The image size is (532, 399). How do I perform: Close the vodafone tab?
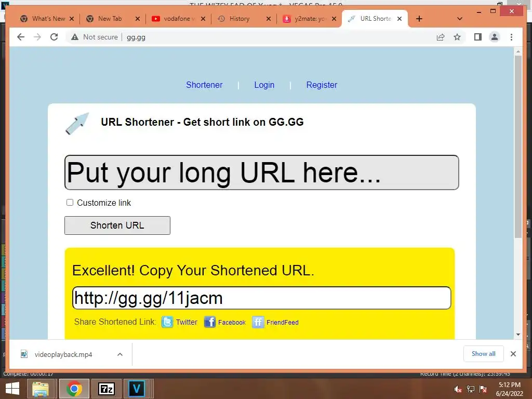(x=203, y=19)
